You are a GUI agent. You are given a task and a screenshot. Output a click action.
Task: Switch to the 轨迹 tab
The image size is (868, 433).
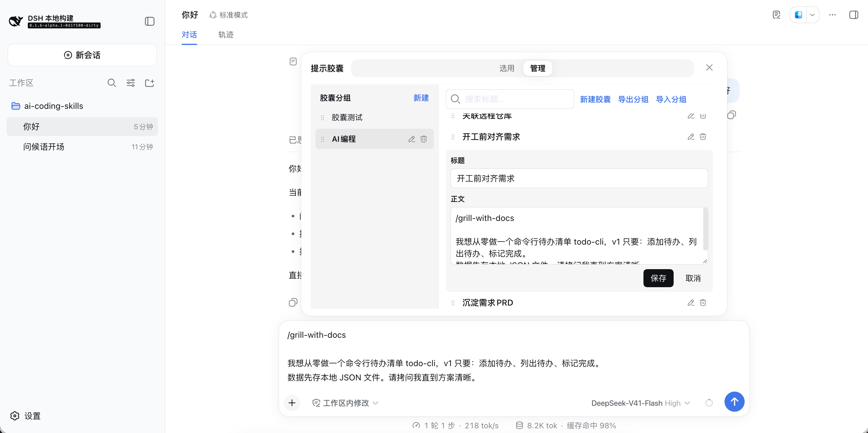click(226, 34)
